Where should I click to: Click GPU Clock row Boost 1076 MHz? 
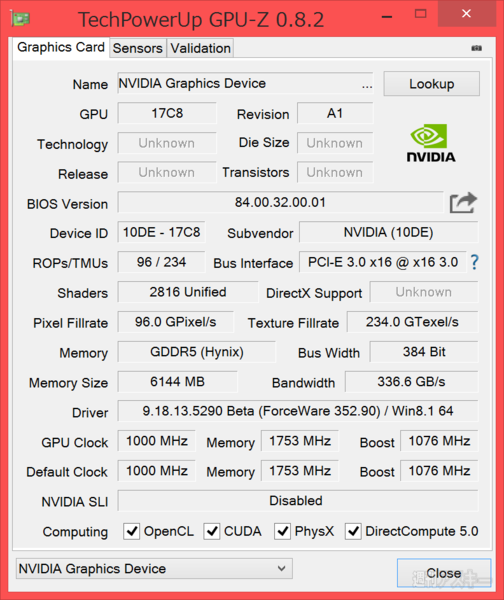click(x=440, y=441)
